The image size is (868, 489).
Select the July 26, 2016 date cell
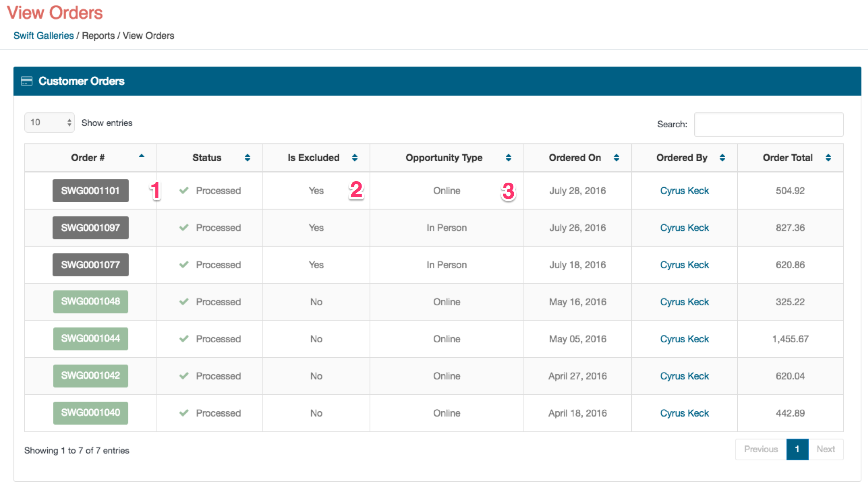tap(578, 228)
